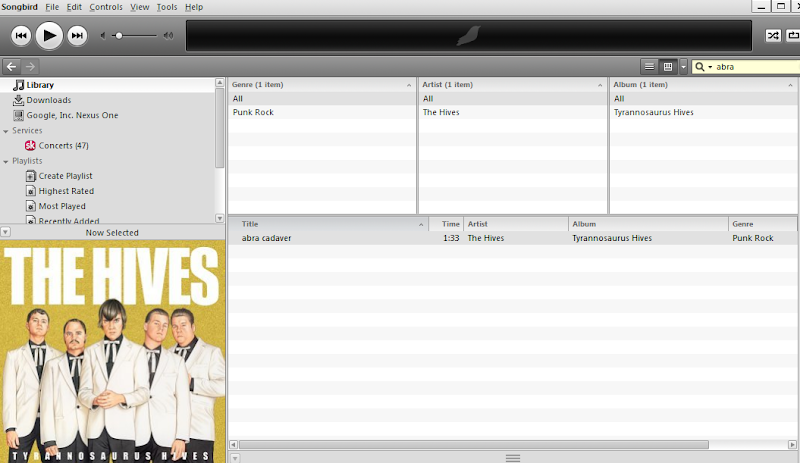This screenshot has height=463, width=800.
Task: Select Punk Rock in the Genre filter
Action: coord(321,112)
